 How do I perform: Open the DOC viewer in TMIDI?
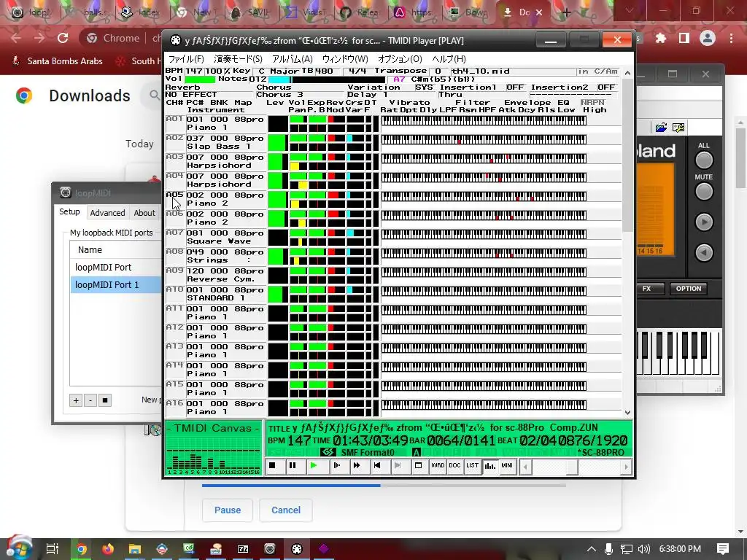coord(455,466)
